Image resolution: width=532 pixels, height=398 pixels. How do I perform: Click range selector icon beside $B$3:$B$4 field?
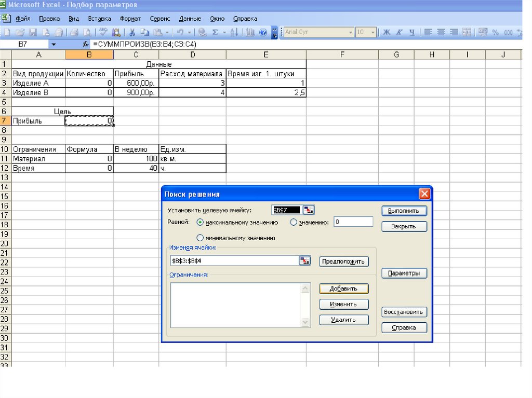(304, 260)
